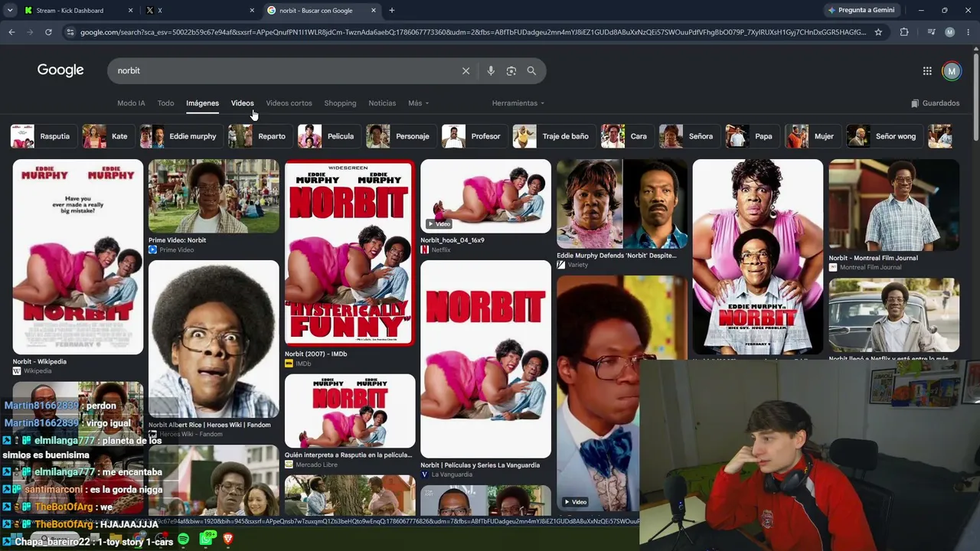Filter images by the Kate chip
This screenshot has height=551, width=980.
pos(107,136)
